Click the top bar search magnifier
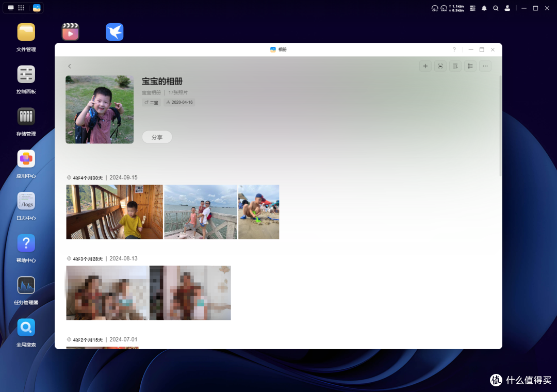557x392 pixels. (496, 8)
